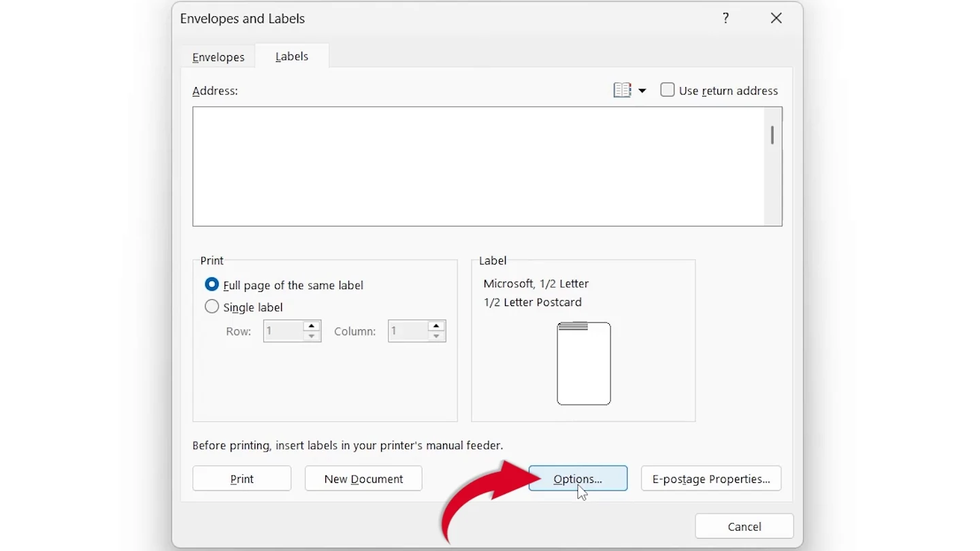Enable Use return address checkbox
The width and height of the screenshot is (980, 551).
click(668, 90)
